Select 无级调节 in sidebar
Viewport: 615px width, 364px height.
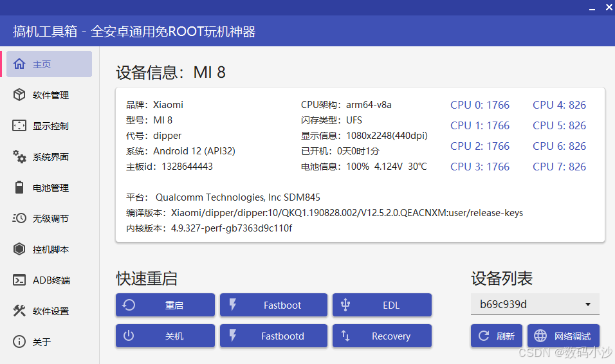49,219
